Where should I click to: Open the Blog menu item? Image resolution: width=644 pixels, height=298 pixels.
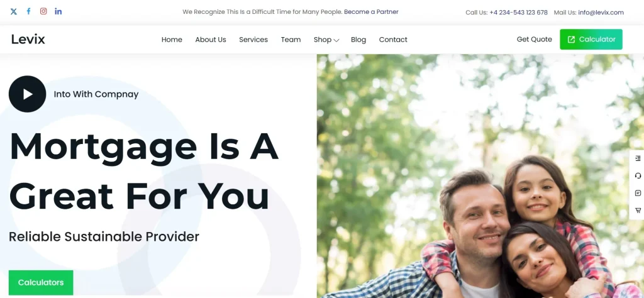[358, 40]
